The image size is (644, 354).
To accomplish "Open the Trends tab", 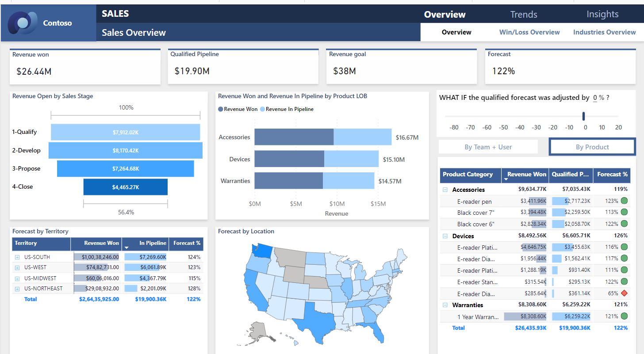I will pyautogui.click(x=523, y=14).
